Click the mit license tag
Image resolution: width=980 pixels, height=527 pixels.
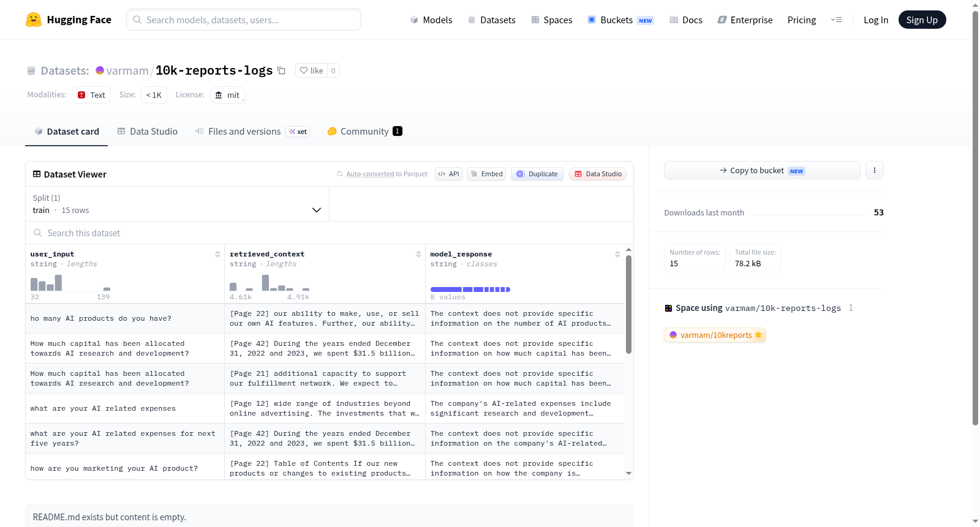[228, 95]
